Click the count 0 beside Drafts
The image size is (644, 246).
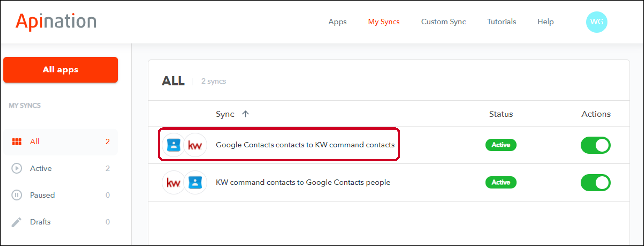tap(108, 222)
